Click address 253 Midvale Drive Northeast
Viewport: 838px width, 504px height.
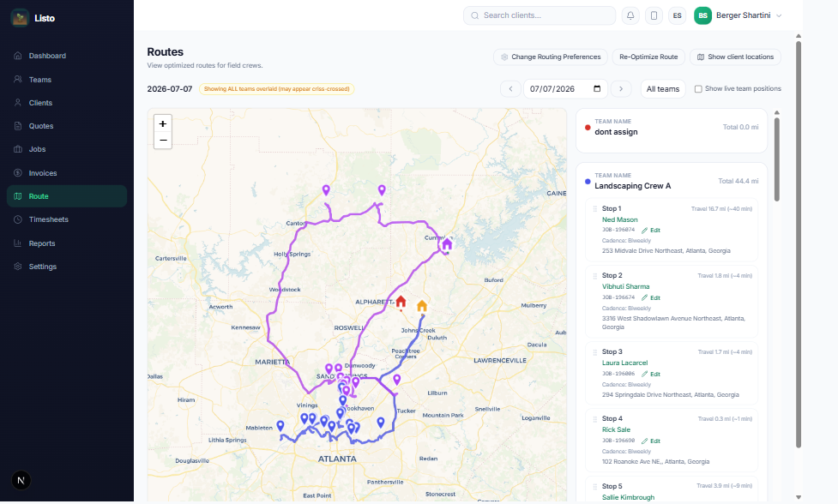coord(666,250)
